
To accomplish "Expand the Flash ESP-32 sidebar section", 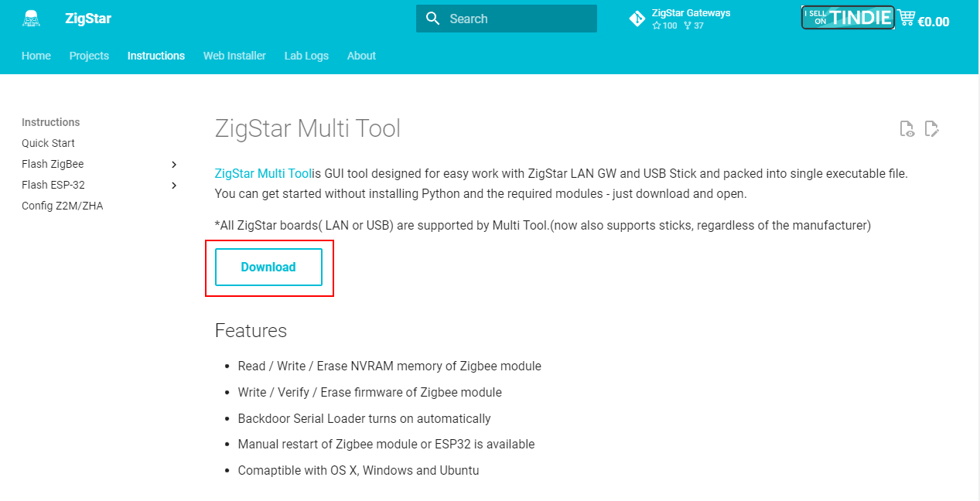I will 174,186.
